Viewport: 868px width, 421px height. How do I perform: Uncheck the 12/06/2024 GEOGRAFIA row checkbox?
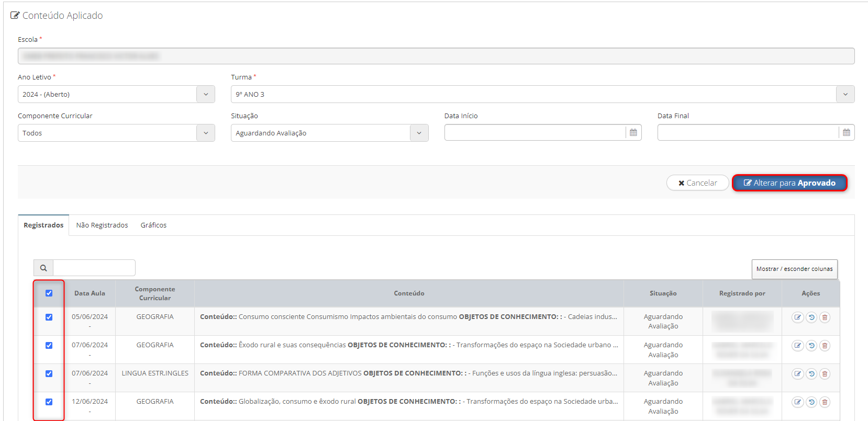click(x=49, y=402)
